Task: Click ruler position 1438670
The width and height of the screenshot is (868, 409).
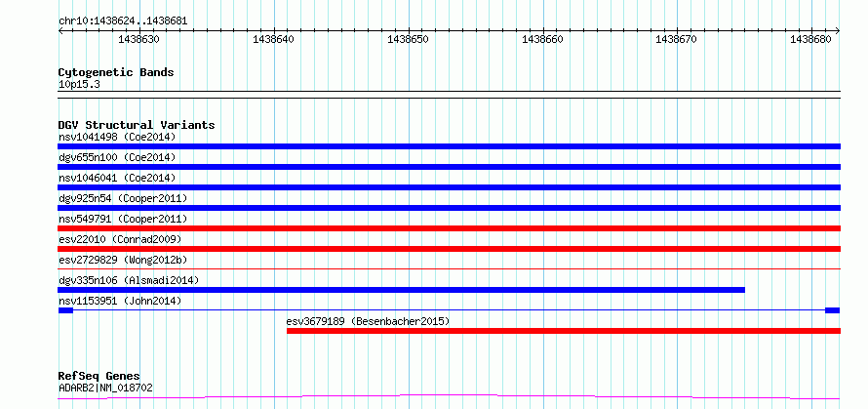Action: (x=677, y=39)
